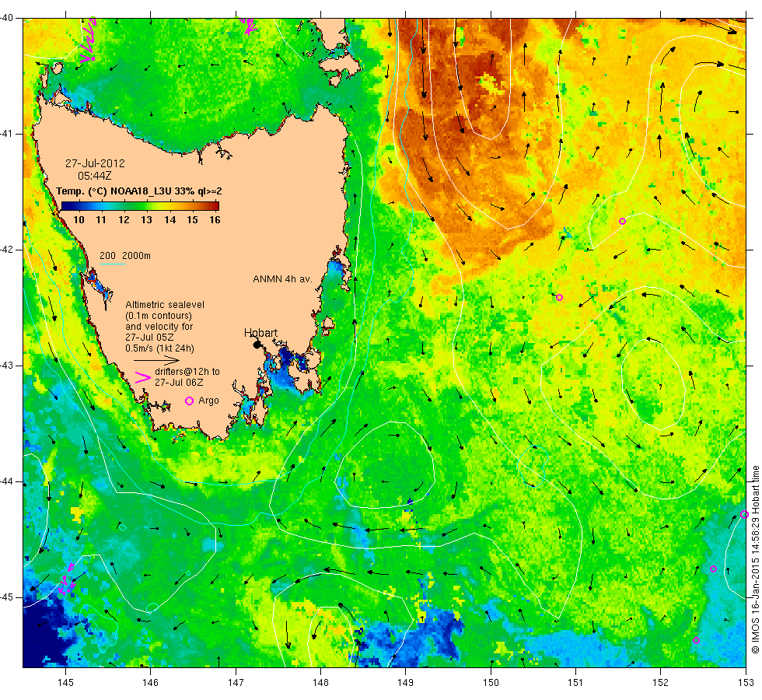Click the latitude axis label '-41'

pos(7,134)
